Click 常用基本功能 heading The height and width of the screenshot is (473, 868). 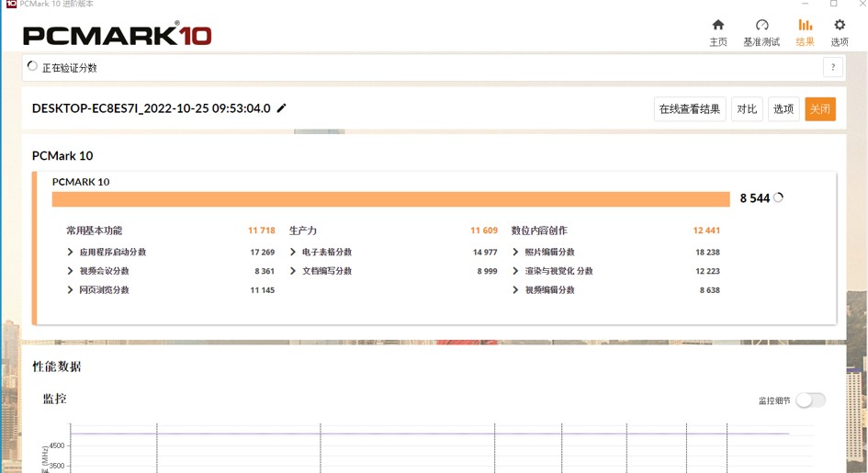94,231
